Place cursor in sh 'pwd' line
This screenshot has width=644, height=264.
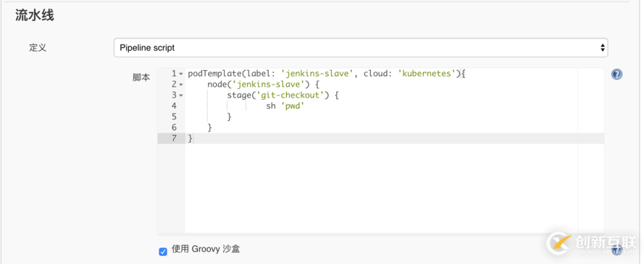pyautogui.click(x=286, y=106)
